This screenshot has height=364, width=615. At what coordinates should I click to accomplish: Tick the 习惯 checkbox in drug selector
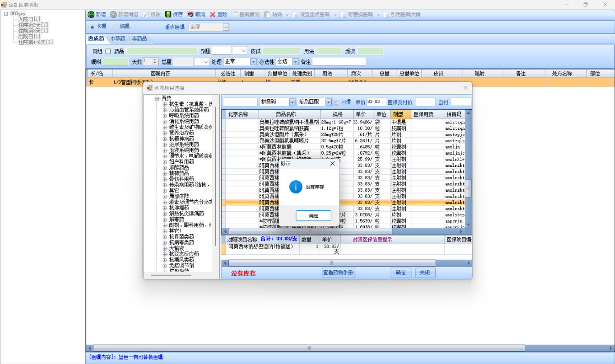click(337, 102)
